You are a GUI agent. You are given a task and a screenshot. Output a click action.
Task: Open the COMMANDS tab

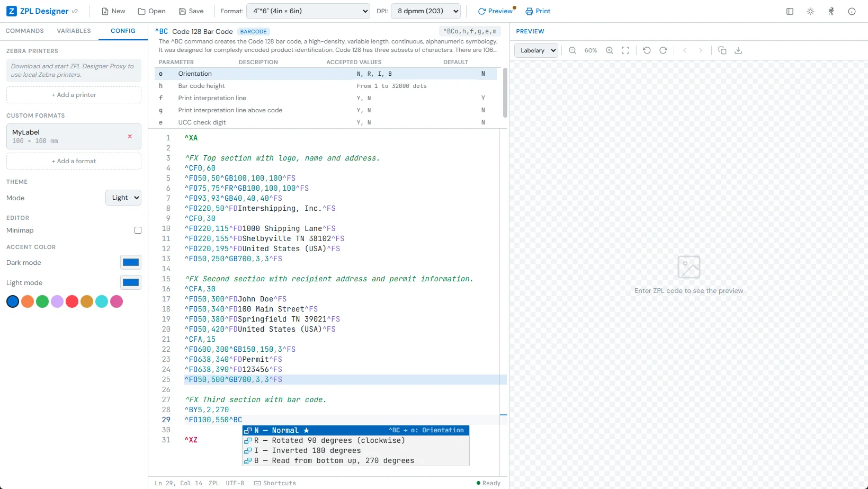[24, 31]
